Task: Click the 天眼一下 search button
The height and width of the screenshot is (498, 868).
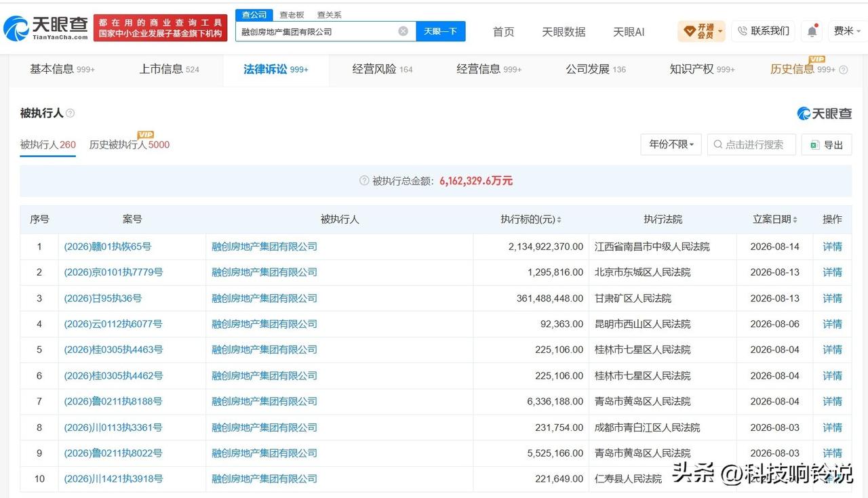Action: pos(441,31)
